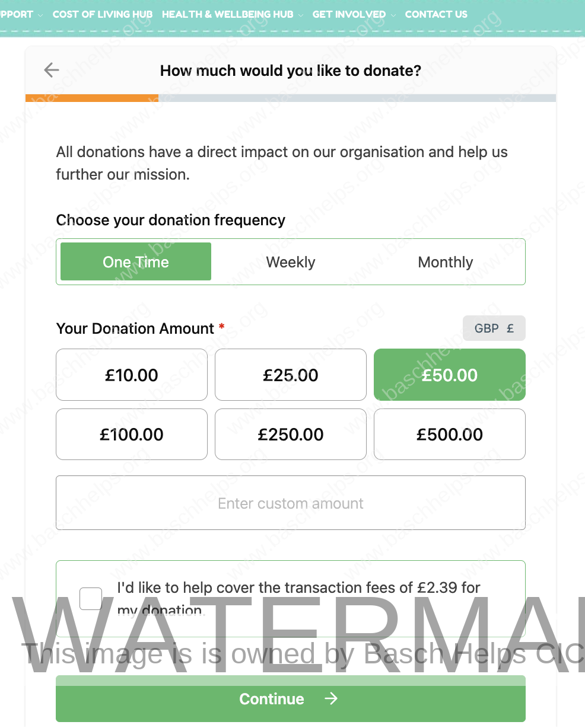Screen dimensions: 585x728
Task: Expand Health & Wellbeing Hub dropdown arrow
Action: click(x=301, y=15)
